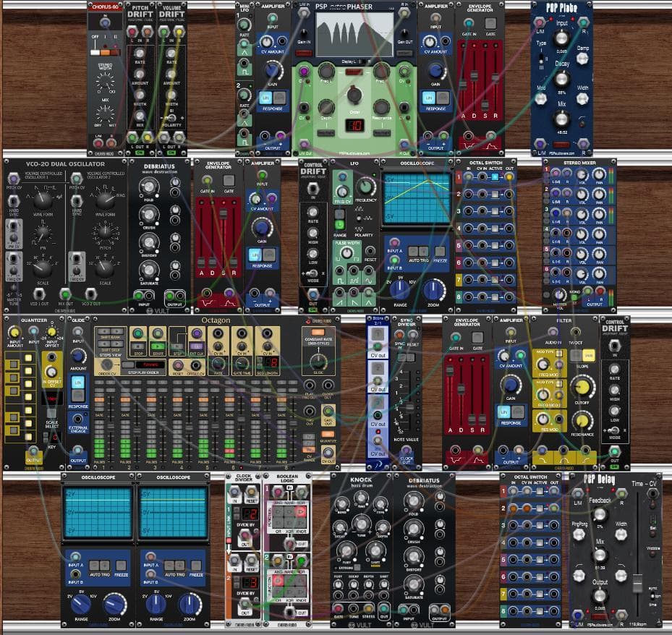The height and width of the screenshot is (635, 672).
Task: Click the Octagon STOP button
Action: click(137, 346)
